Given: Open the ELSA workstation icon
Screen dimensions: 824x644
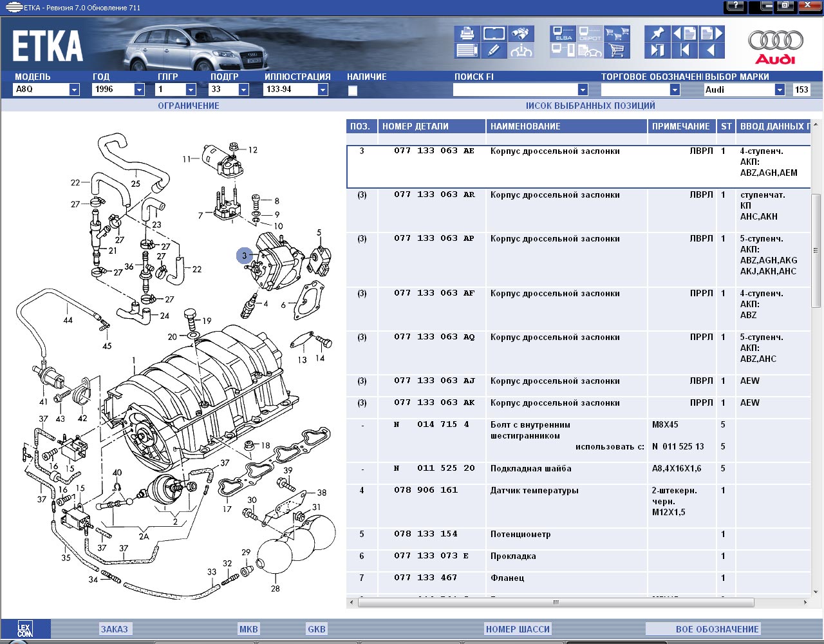Looking at the screenshot, I should point(563,33).
